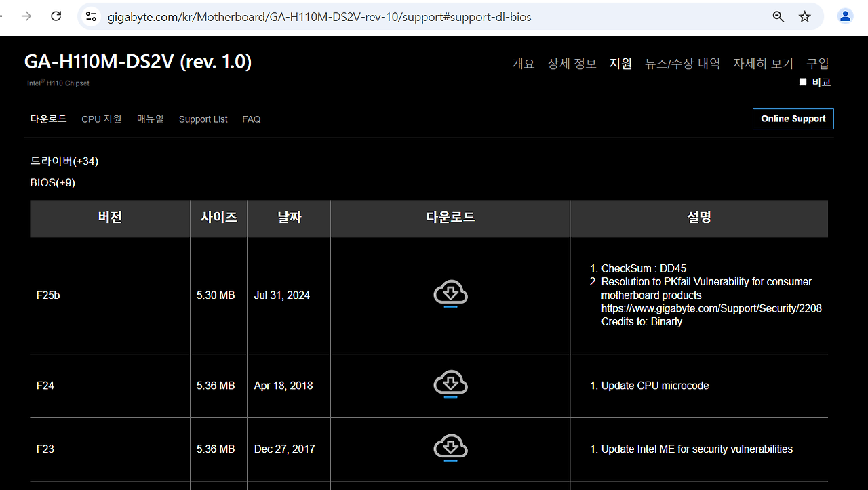Click the CheckSum : DD45 description line
868x490 pixels.
[644, 268]
